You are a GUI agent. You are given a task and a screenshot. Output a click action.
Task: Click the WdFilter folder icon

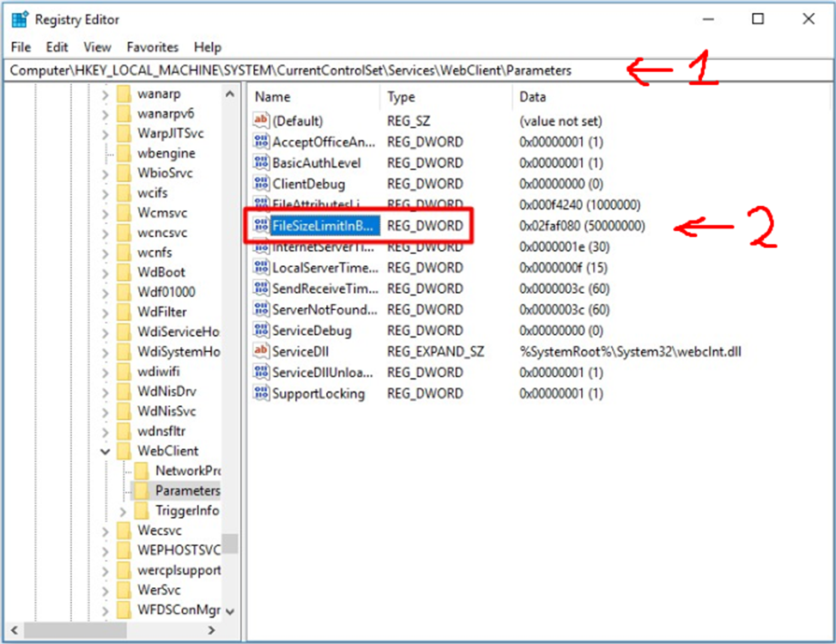pos(124,312)
